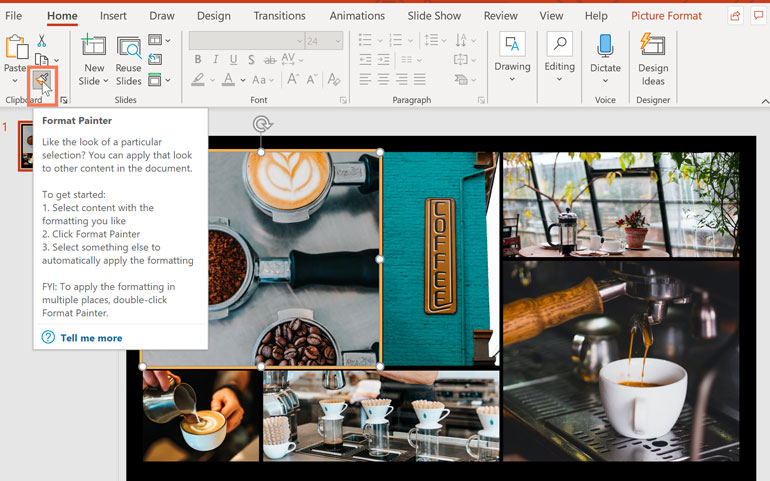This screenshot has height=481, width=770.
Task: Click the Cut scissors icon
Action: tap(42, 40)
